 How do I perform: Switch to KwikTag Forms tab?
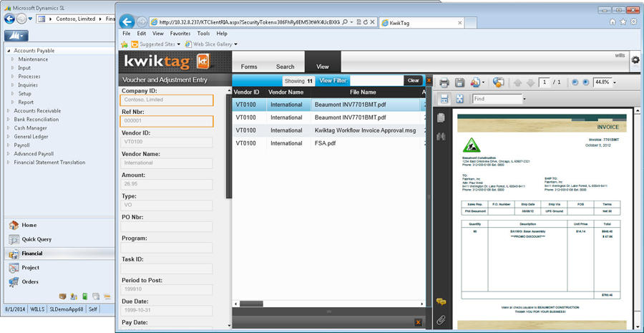tap(249, 67)
